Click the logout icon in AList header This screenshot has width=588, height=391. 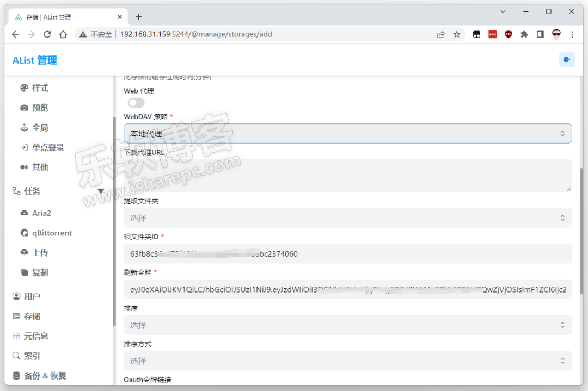[x=567, y=60]
